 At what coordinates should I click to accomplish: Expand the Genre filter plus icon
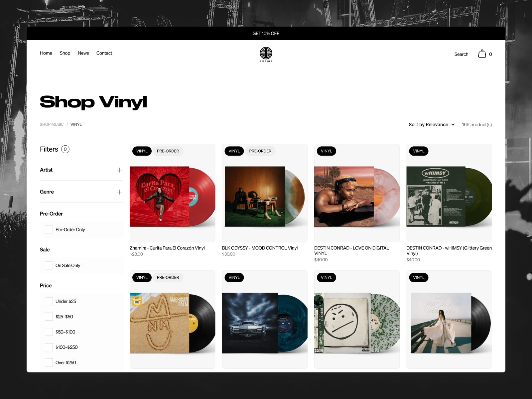[x=120, y=192]
